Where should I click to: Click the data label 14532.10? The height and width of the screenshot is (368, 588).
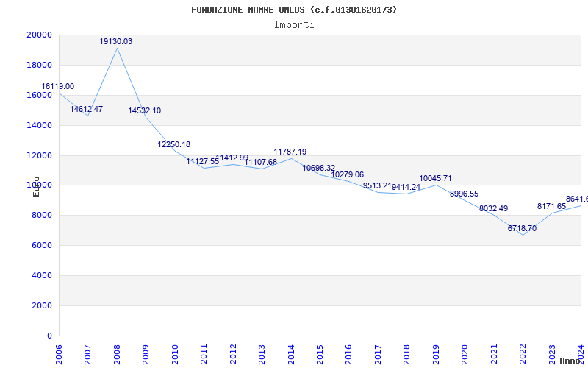click(x=144, y=111)
